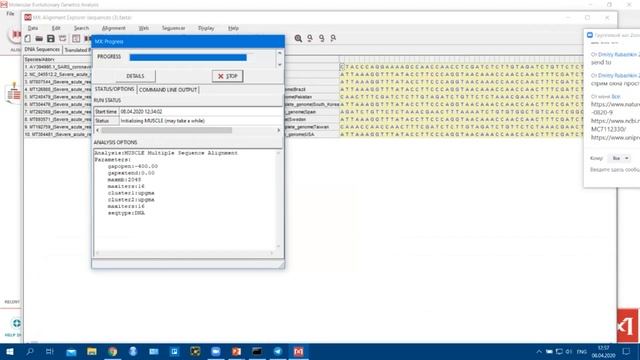640x360 pixels.
Task: Open the Search menu
Action: [x=81, y=28]
